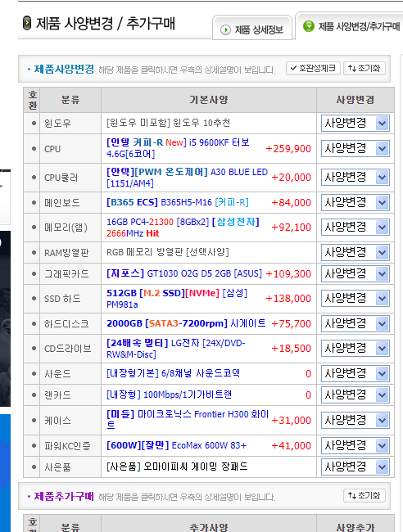The width and height of the screenshot is (403, 532).
Task: Run the 호환성체크 compatibility check
Action: tap(313, 68)
